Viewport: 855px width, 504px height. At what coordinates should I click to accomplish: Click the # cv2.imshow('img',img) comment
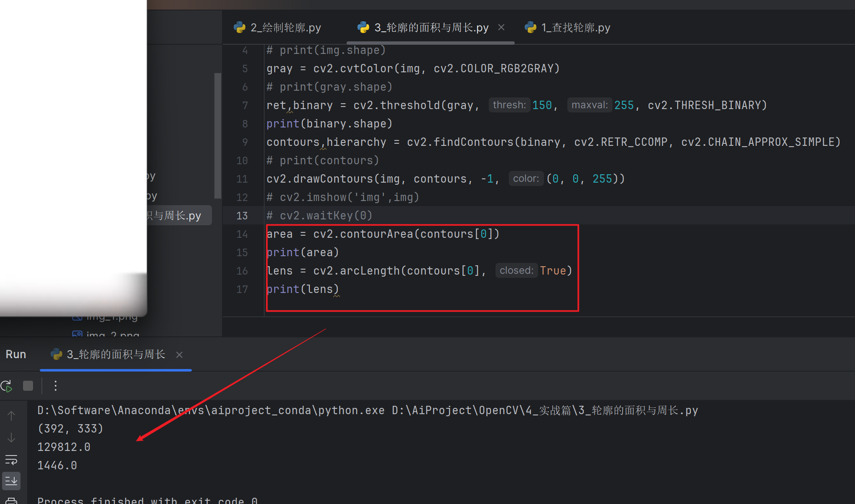pyautogui.click(x=343, y=197)
